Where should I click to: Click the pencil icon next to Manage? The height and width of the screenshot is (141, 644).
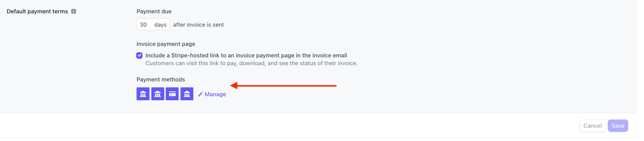[200, 94]
